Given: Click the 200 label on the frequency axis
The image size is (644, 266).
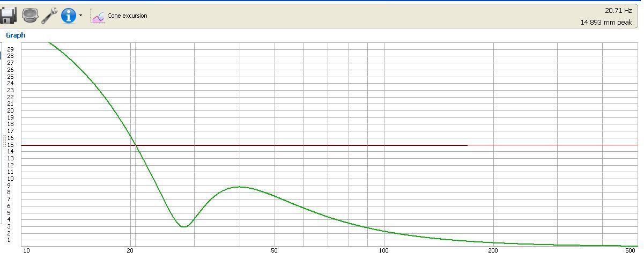Looking at the screenshot, I should coord(493,251).
